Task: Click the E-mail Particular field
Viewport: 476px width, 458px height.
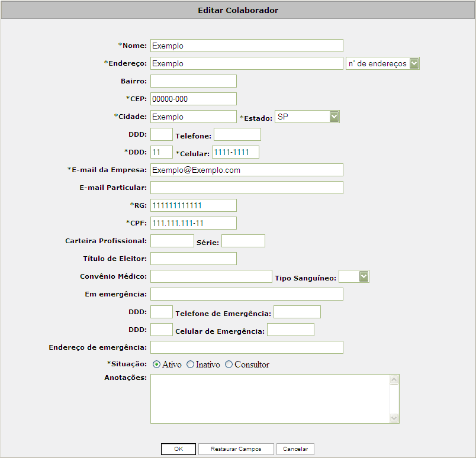Action: [247, 188]
